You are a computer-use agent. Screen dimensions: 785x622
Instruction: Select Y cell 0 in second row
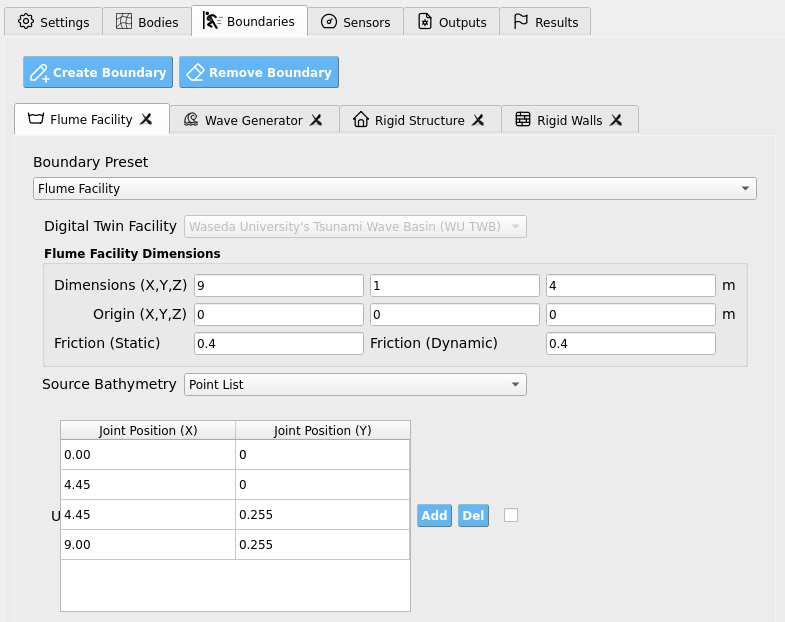[x=322, y=485]
